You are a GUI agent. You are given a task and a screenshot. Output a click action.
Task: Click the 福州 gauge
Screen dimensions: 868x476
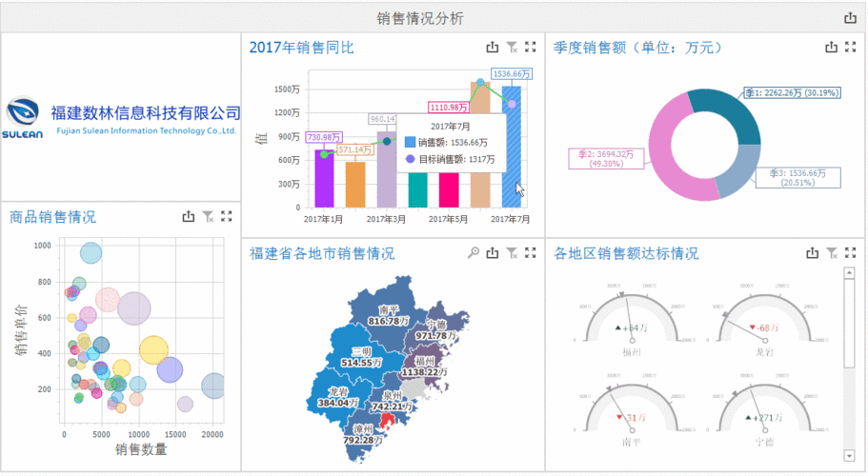(632, 321)
